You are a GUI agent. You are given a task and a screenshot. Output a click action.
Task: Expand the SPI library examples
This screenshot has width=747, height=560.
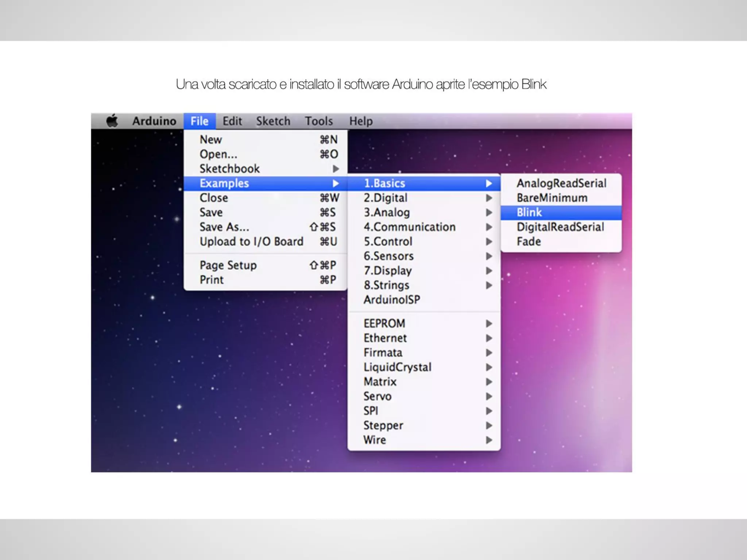coord(424,411)
